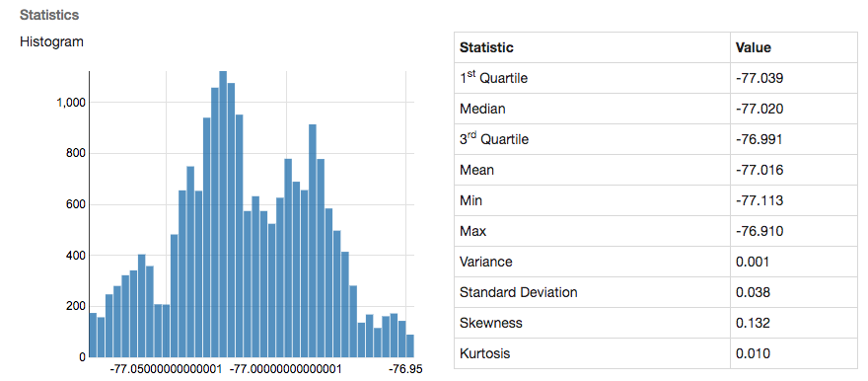Click the Max row label
This screenshot has height=381, width=868.
pos(472,231)
